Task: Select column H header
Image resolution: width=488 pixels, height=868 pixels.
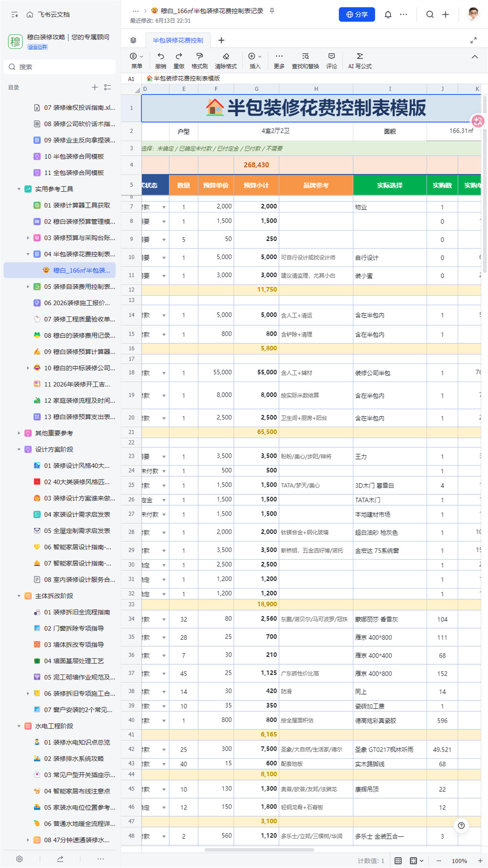Action: 316,89
